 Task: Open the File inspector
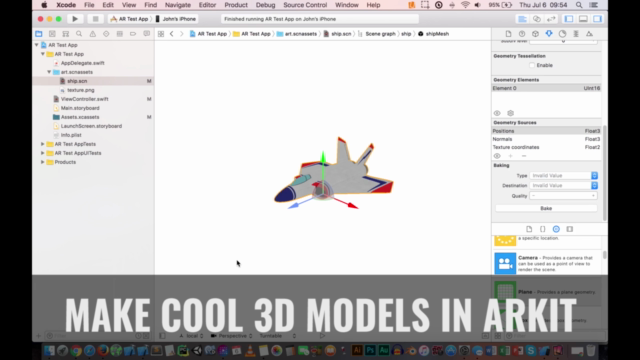click(x=508, y=34)
